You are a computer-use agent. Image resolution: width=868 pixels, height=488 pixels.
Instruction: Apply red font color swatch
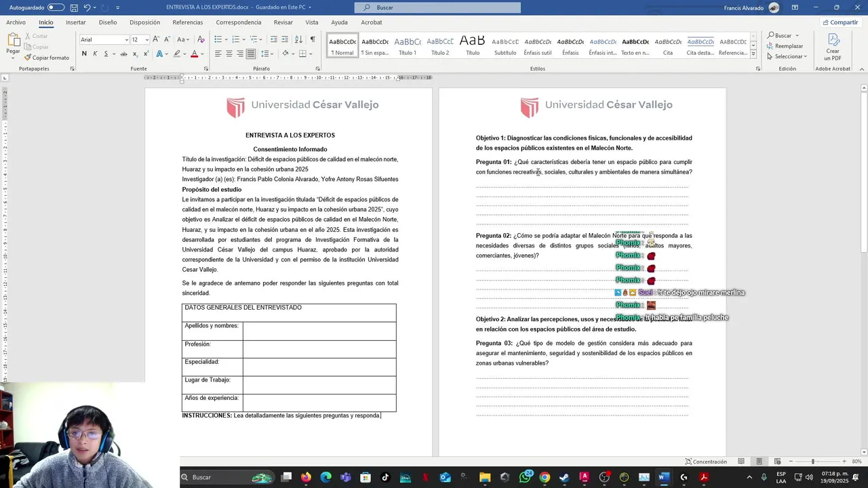(x=195, y=54)
